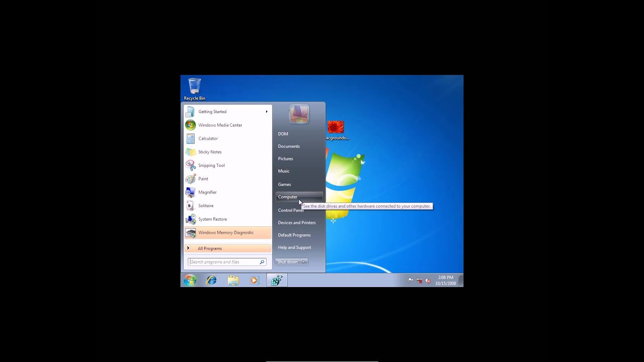Click the Magnifier icon
644x362 pixels.
click(x=190, y=192)
